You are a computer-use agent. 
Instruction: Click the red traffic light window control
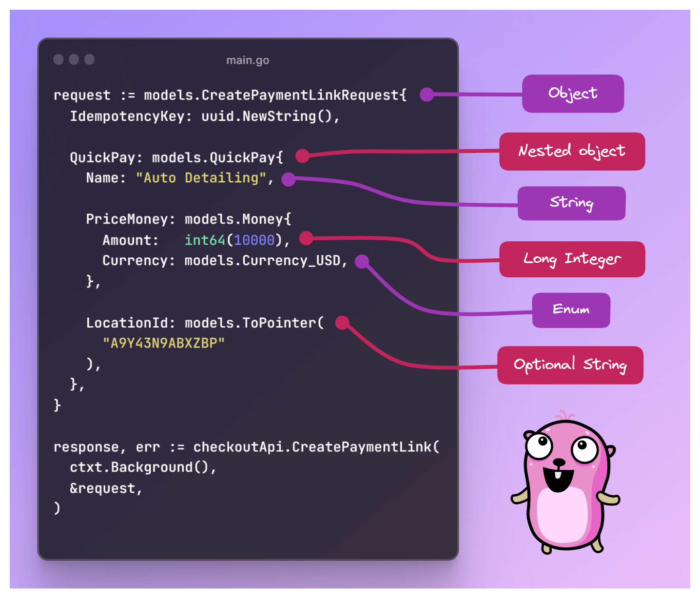tap(59, 59)
